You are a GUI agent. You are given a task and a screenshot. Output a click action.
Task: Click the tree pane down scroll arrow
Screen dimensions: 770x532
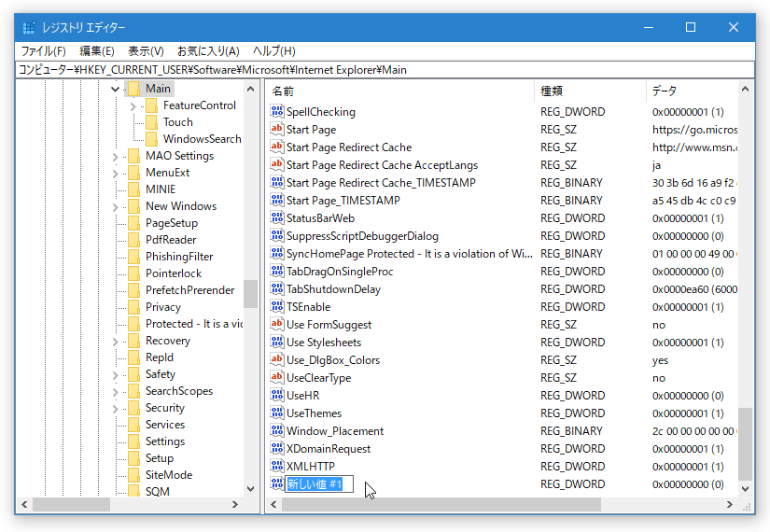[250, 489]
